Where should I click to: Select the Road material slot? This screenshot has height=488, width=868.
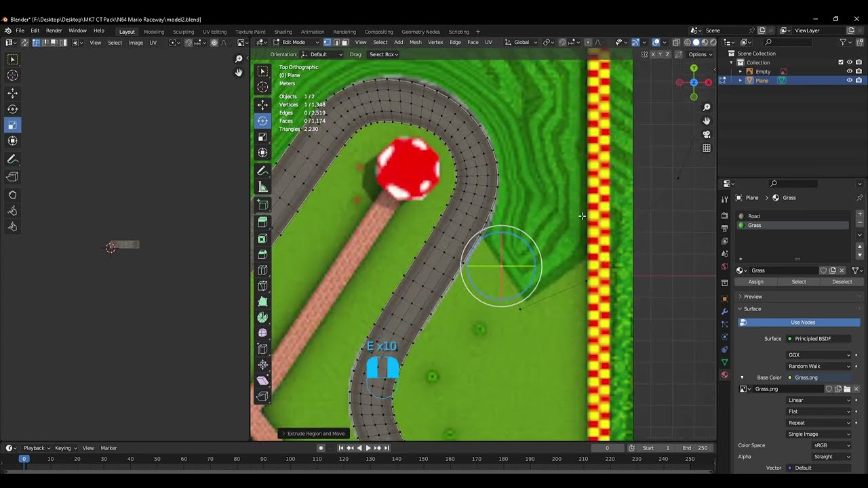coord(793,216)
